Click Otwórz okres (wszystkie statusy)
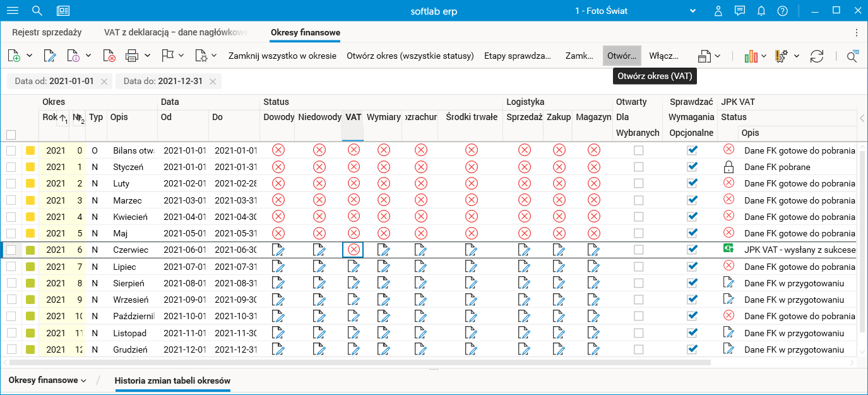868x395 pixels. (x=410, y=56)
